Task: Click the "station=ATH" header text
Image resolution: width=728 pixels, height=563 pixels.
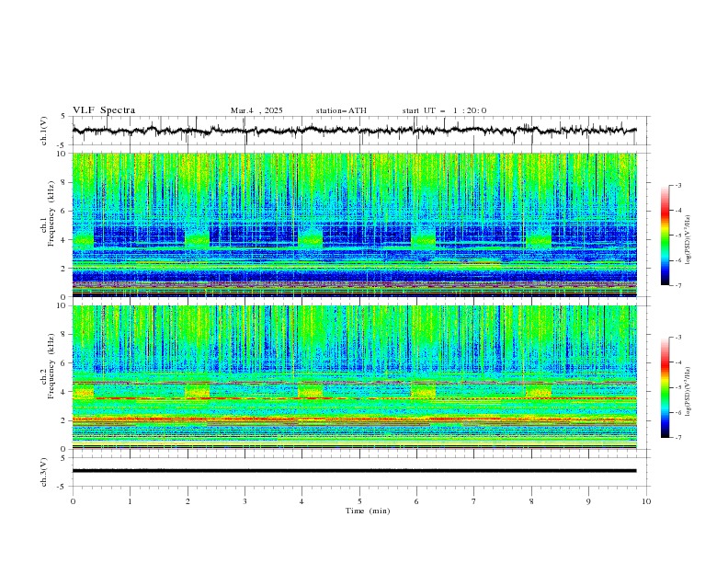Action: (x=341, y=110)
